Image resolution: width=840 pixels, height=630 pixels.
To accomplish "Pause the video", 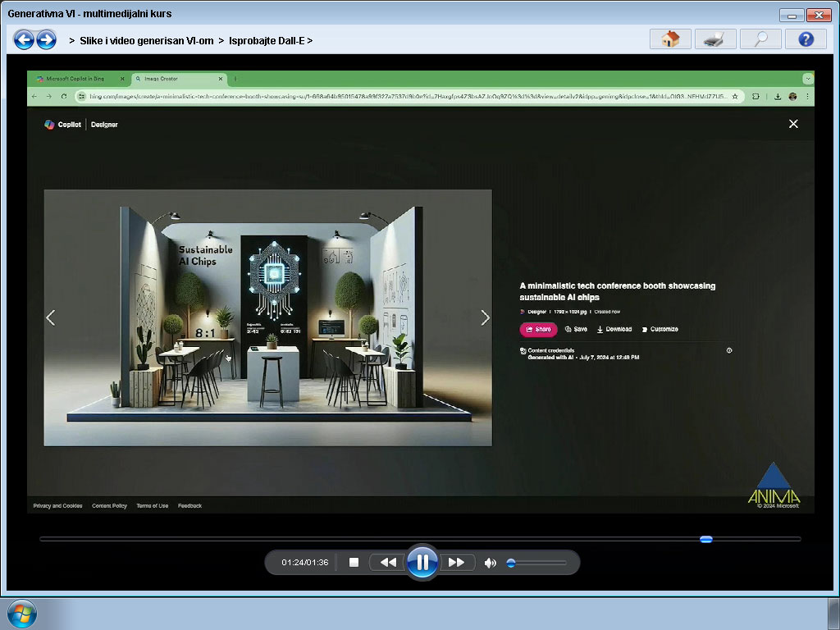I will pos(422,563).
